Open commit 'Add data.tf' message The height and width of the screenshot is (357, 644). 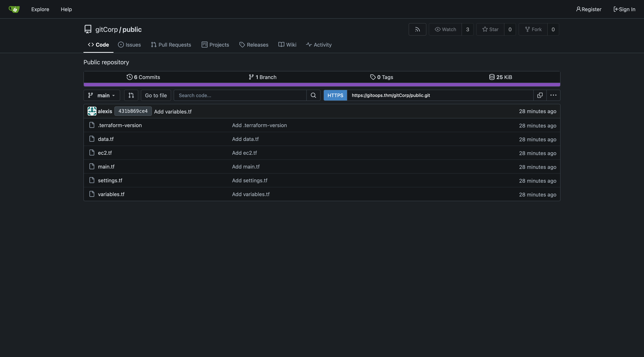click(245, 139)
